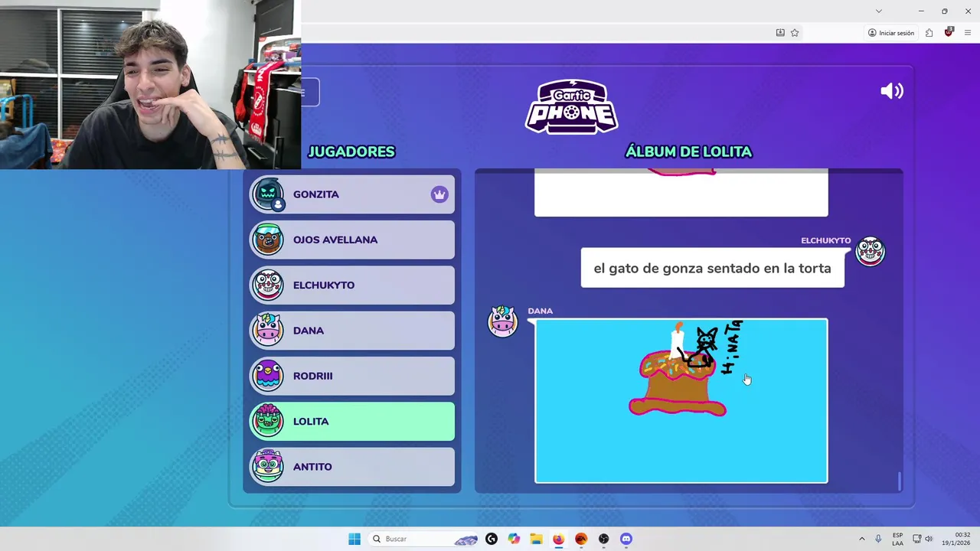Show hidden system tray icons
Screen dimensions: 980x551
[861, 539]
